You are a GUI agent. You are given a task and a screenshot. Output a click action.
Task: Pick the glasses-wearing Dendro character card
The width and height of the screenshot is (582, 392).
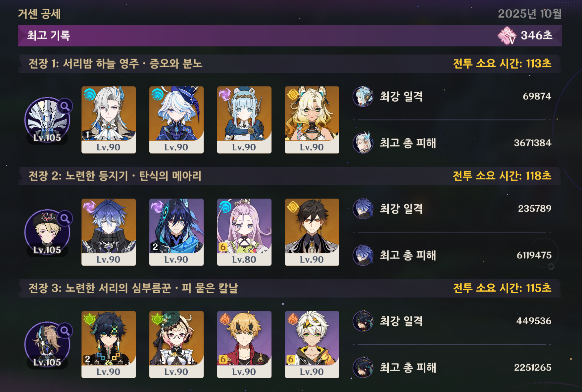pyautogui.click(x=176, y=344)
